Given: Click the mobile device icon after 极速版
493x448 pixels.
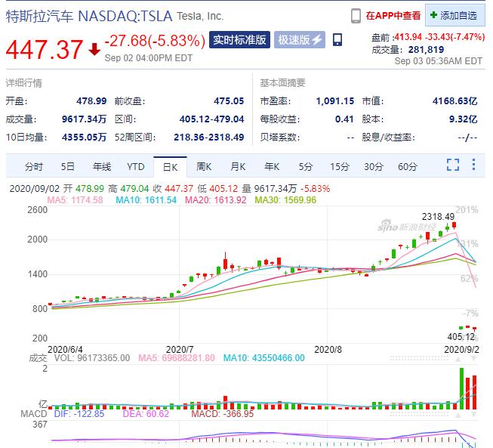Looking at the screenshot, I should [x=337, y=40].
